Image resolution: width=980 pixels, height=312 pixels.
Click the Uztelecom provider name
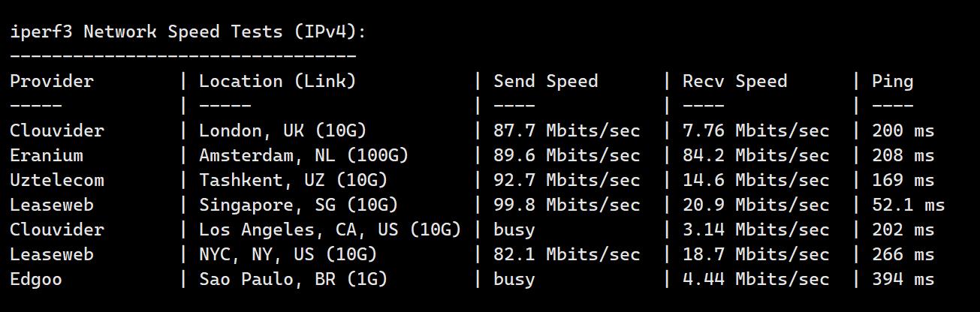(x=57, y=180)
